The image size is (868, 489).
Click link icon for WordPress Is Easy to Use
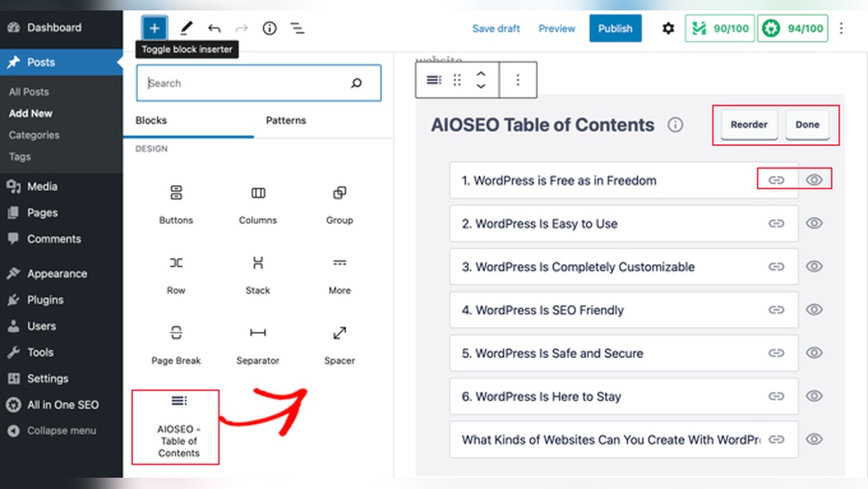776,223
